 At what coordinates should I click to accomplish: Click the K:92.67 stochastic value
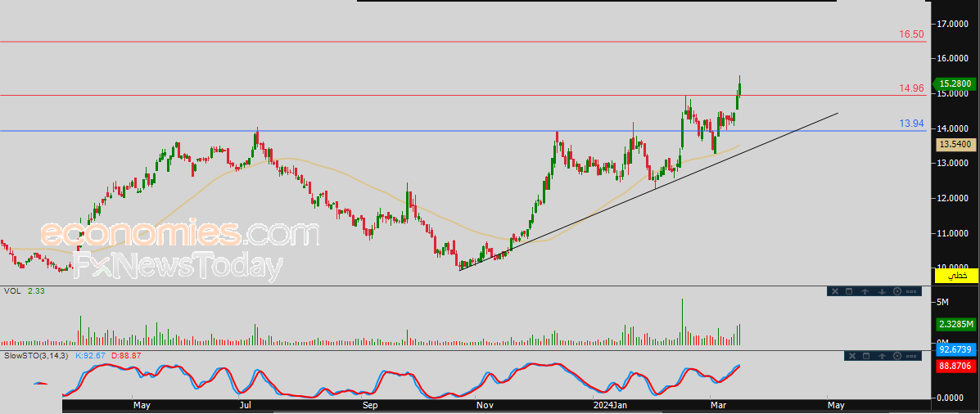[93, 355]
